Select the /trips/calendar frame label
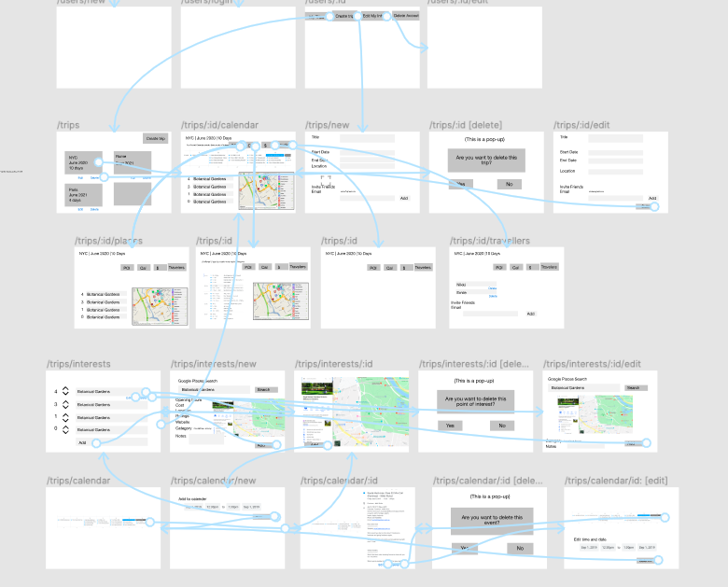The width and height of the screenshot is (728, 587). click(78, 481)
